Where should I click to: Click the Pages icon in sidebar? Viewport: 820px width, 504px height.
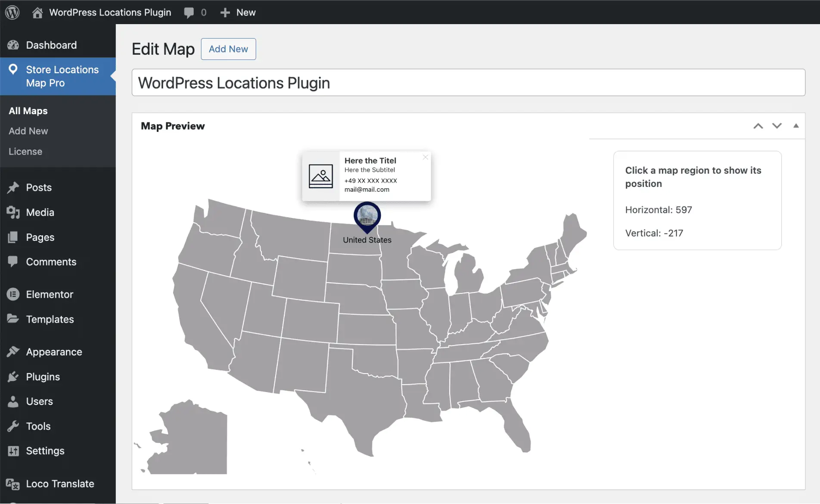(x=13, y=237)
